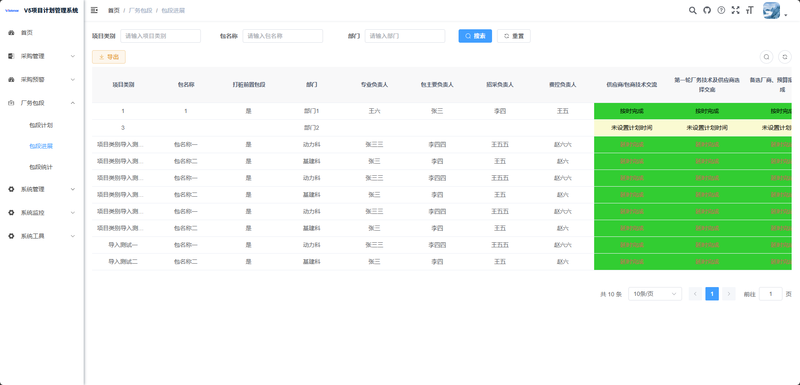The width and height of the screenshot is (800, 385).
Task: Click 未设置计划时间 under 供应商/包商技术交流
Action: [632, 128]
